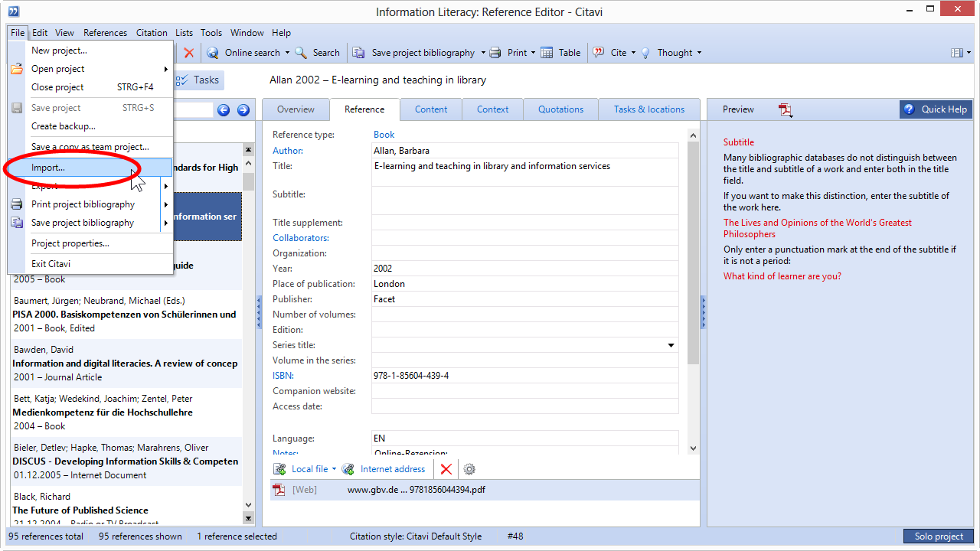Switch to the Quotations tab
The width and height of the screenshot is (980, 551).
point(560,109)
